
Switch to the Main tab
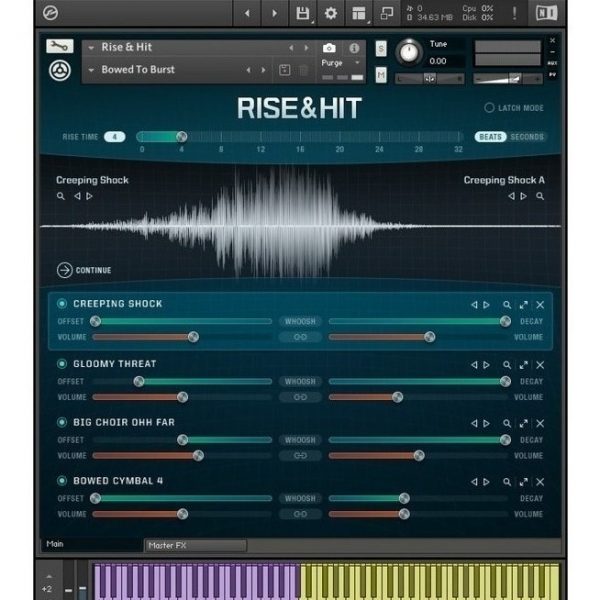pyautogui.click(x=91, y=544)
